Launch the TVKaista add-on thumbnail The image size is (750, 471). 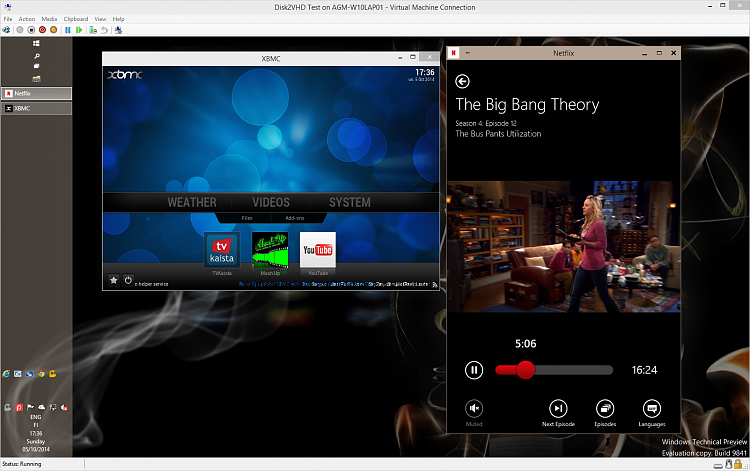(222, 250)
